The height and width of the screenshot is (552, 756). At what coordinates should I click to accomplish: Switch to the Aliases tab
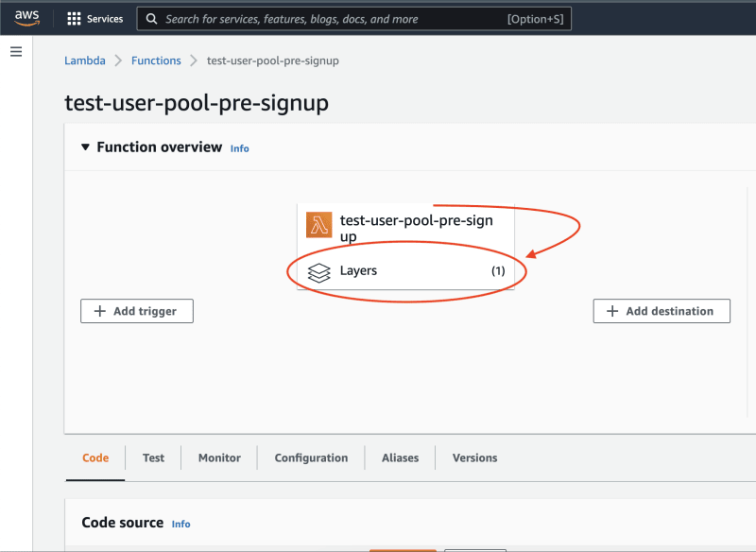(400, 458)
